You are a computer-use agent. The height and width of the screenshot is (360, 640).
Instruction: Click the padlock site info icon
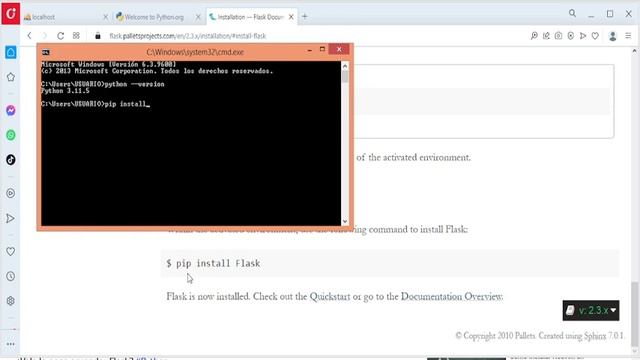(x=98, y=36)
